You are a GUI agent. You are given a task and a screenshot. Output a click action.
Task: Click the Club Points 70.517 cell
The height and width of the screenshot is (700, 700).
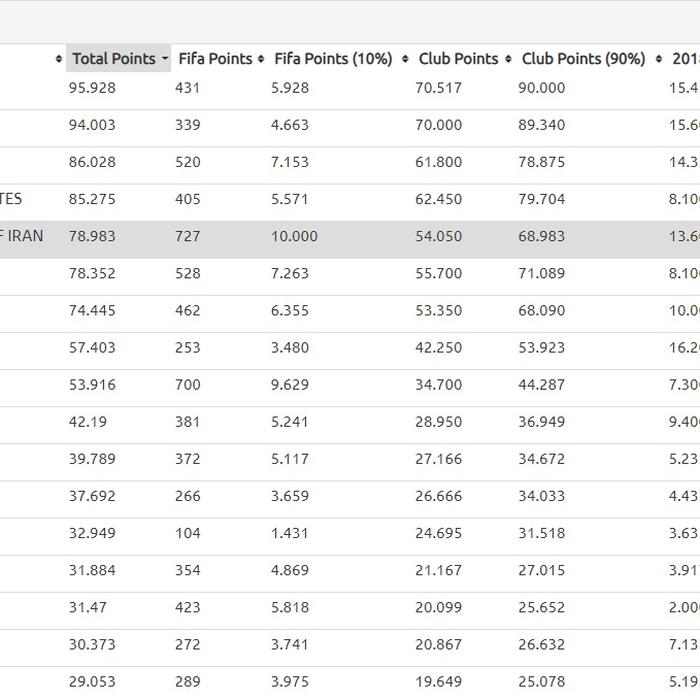click(438, 88)
